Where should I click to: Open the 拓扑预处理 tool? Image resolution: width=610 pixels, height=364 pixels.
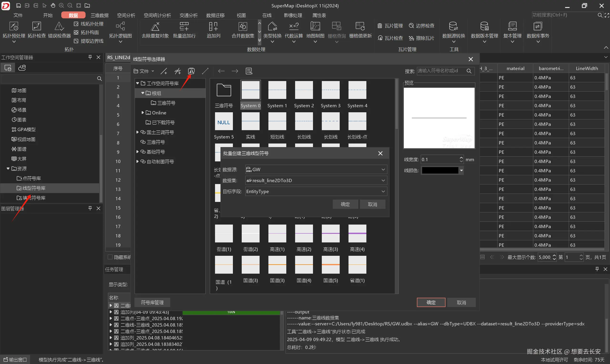click(14, 32)
